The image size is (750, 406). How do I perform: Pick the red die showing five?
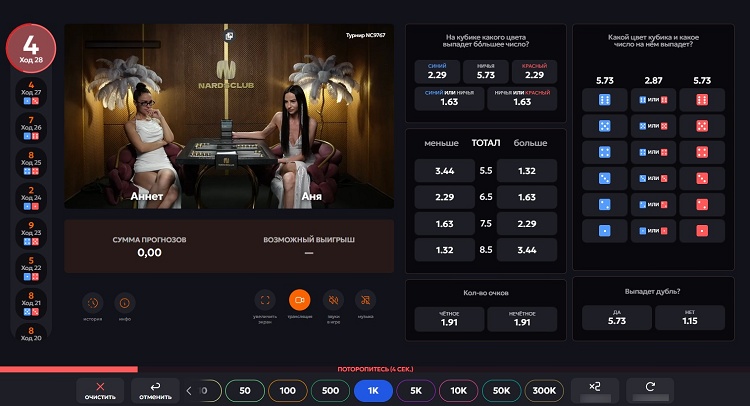point(702,126)
